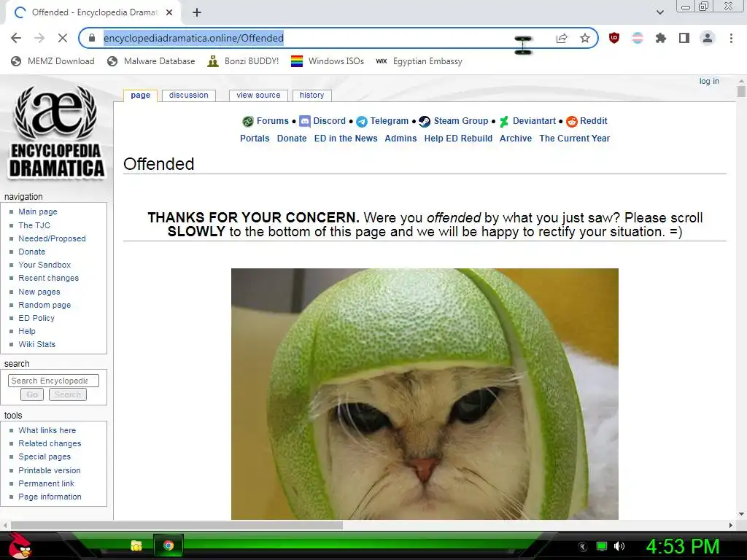Open Recent changes link

(x=49, y=278)
